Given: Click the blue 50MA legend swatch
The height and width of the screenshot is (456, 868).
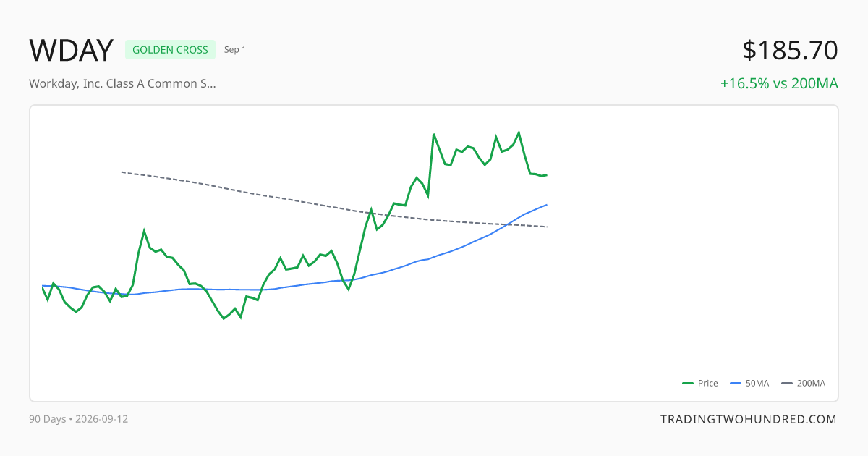Looking at the screenshot, I should 736,383.
